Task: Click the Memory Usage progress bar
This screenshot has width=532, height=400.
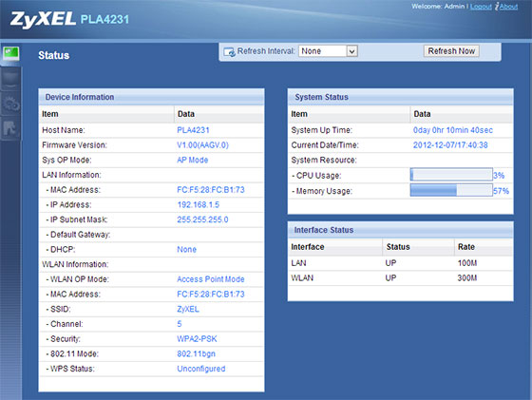Action: coord(451,190)
